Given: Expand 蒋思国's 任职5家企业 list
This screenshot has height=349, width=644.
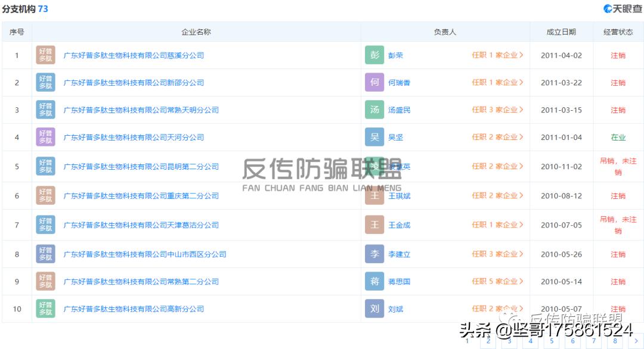Looking at the screenshot, I should [499, 281].
